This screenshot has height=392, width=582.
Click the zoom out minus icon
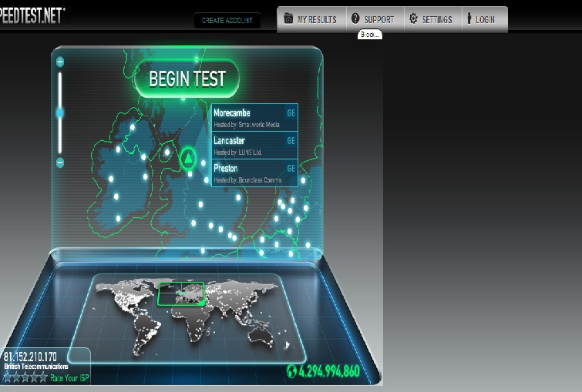click(60, 162)
